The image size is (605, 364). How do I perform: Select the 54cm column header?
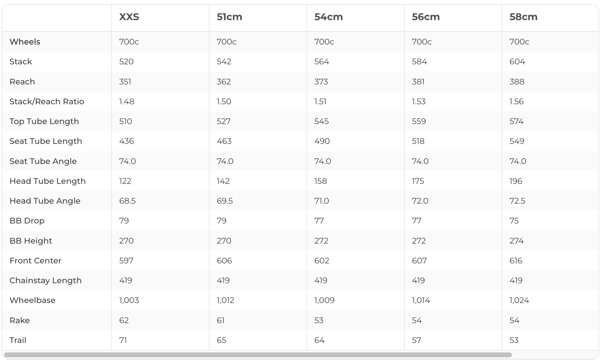(328, 17)
